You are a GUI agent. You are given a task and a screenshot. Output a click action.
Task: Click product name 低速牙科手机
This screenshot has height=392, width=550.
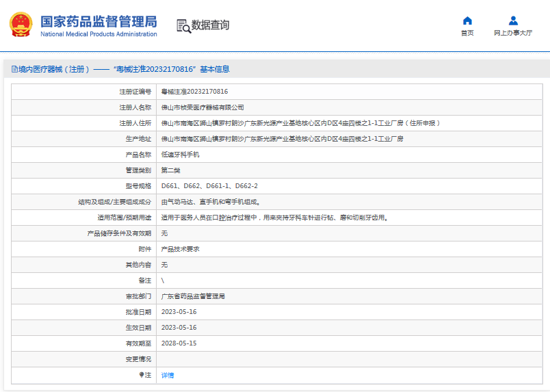tap(181, 155)
